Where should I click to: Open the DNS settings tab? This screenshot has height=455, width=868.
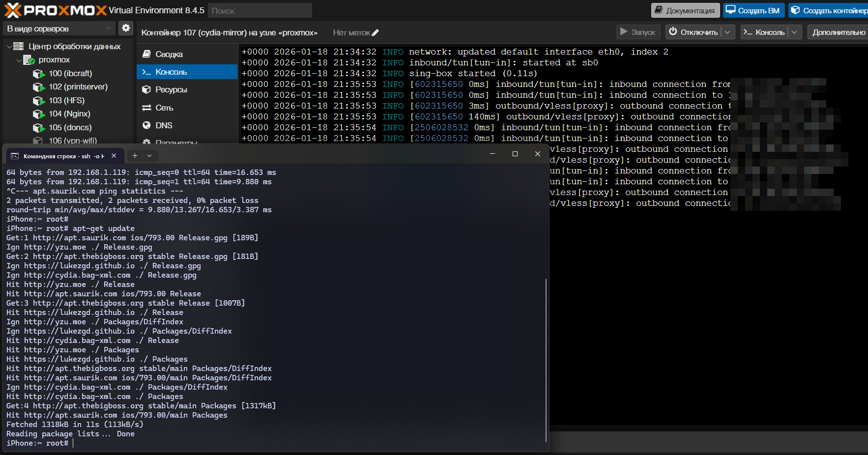pyautogui.click(x=164, y=125)
